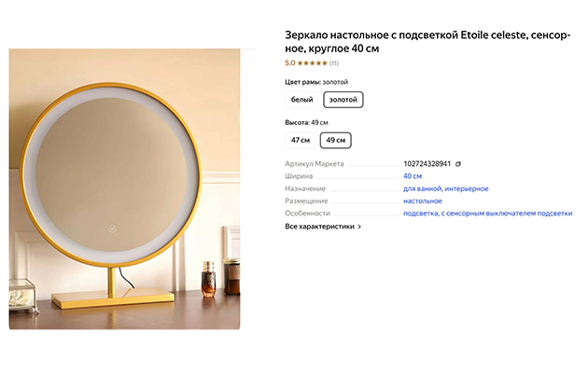This screenshot has width=588, height=373.
Task: Select the золотой frame color option
Action: click(x=343, y=100)
